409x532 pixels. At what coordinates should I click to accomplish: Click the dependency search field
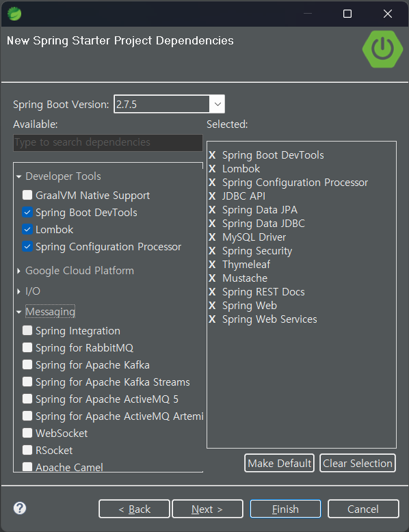(108, 142)
